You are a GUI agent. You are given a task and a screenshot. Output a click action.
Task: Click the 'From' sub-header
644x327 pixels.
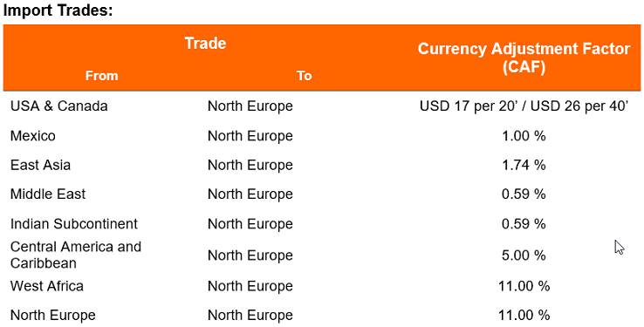pos(101,76)
